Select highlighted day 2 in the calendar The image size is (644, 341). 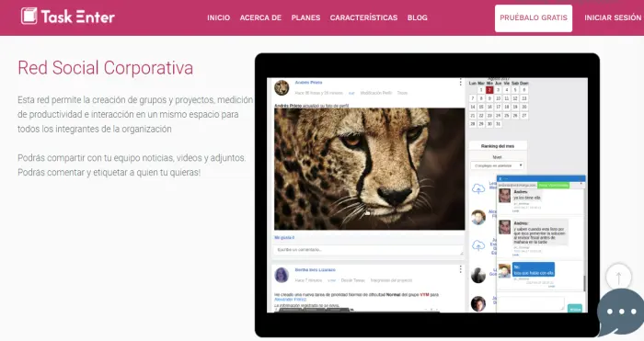(489, 90)
